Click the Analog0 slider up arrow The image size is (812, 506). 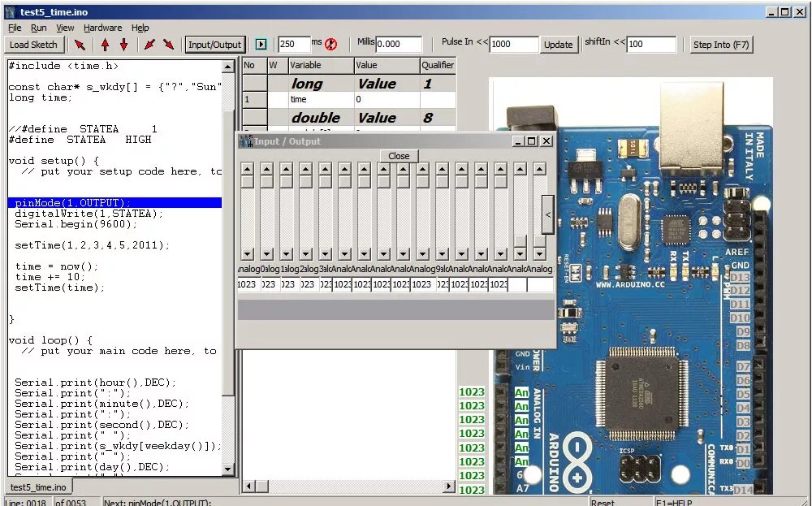[248, 169]
